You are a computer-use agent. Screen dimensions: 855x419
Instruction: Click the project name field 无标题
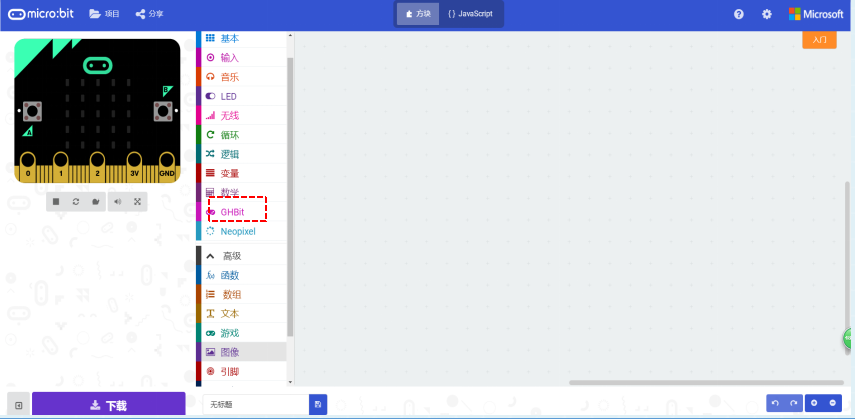point(256,405)
